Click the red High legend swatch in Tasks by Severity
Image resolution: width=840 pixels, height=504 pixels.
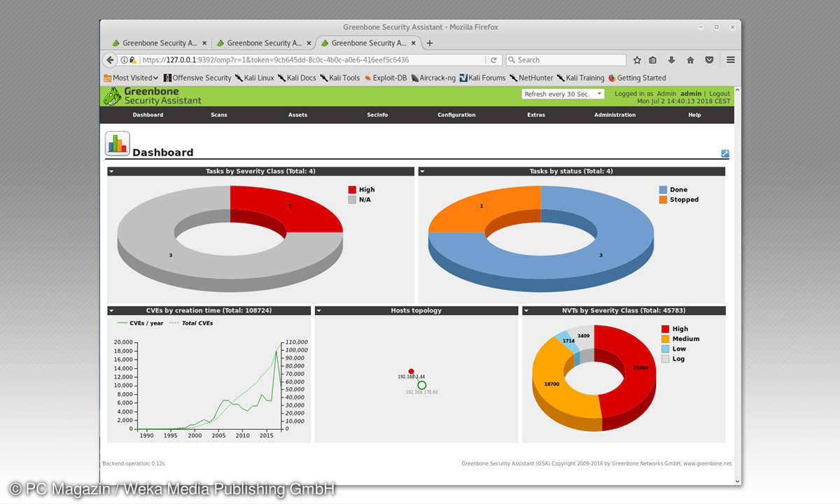[x=352, y=190]
